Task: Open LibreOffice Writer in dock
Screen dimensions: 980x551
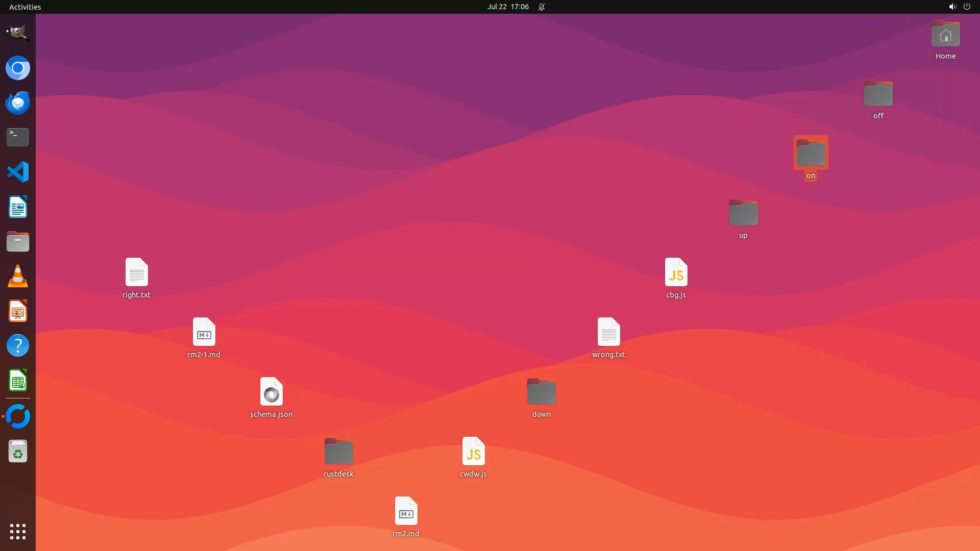Action: [17, 207]
